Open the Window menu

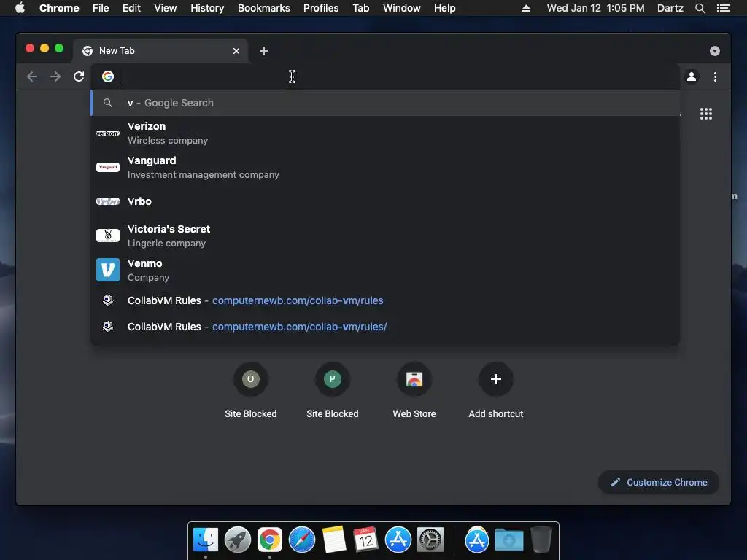(402, 8)
